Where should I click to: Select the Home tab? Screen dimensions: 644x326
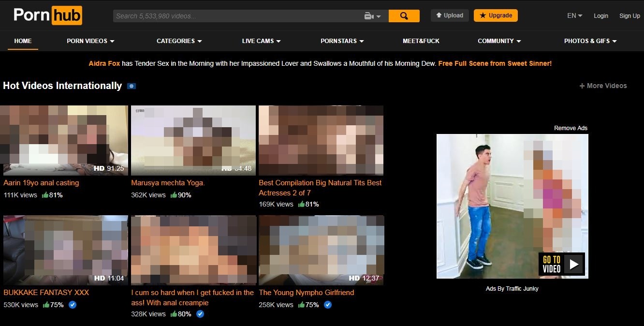[23, 41]
